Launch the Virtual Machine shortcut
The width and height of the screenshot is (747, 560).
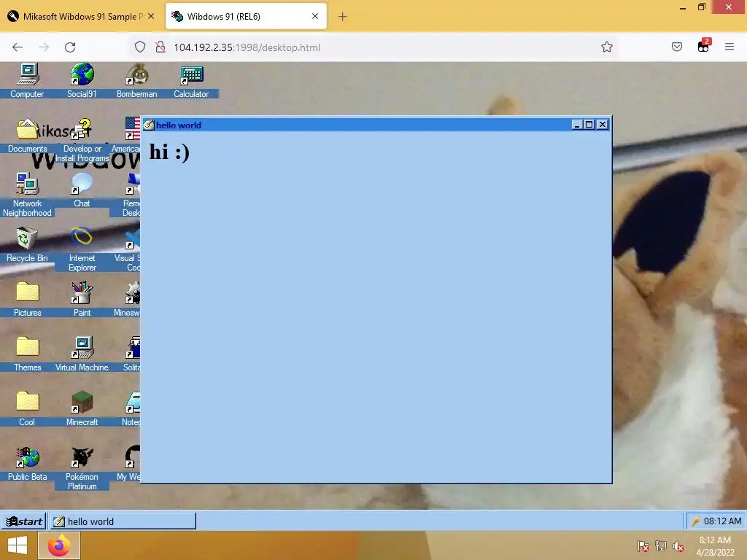(82, 354)
